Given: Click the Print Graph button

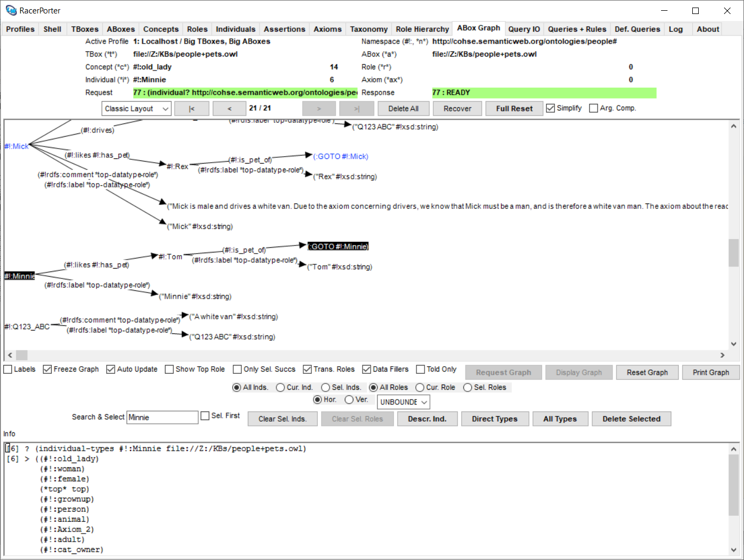Looking at the screenshot, I should click(x=711, y=373).
